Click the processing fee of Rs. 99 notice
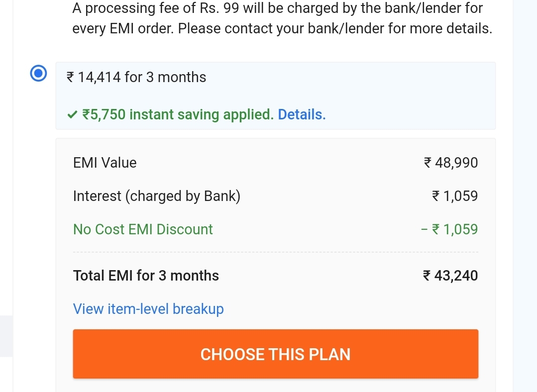This screenshot has width=537, height=392. pos(282,18)
